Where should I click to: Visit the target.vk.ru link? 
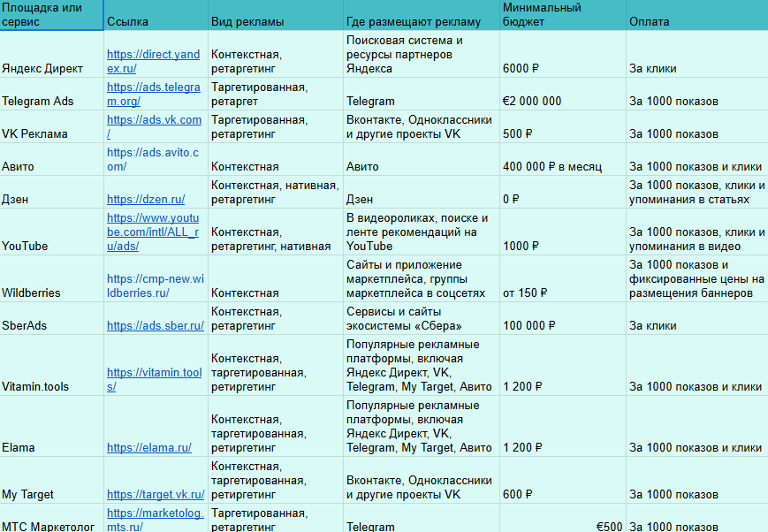click(156, 495)
